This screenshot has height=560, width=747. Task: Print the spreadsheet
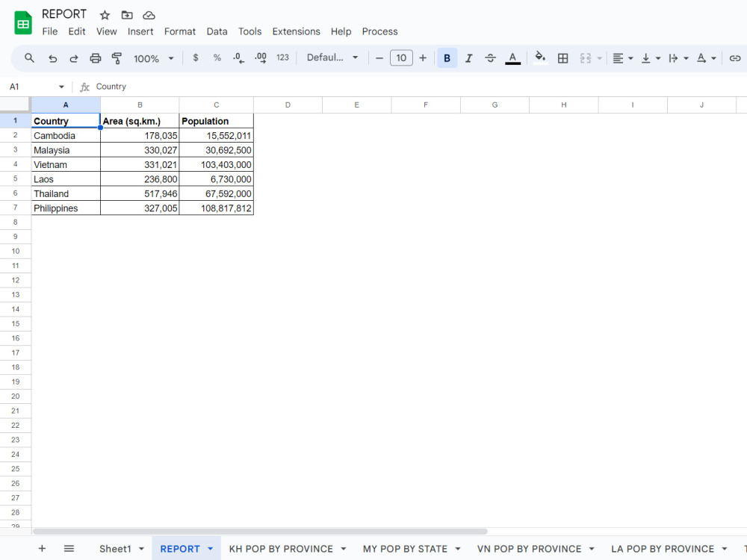96,58
